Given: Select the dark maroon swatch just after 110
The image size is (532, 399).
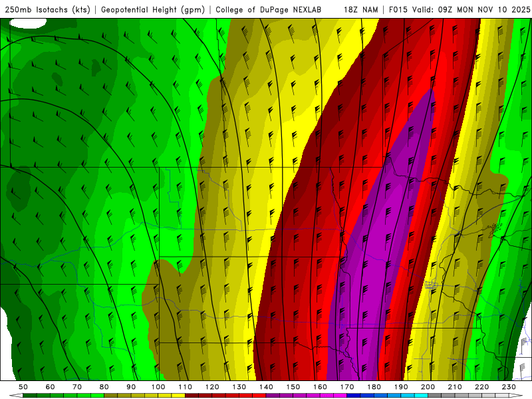Looking at the screenshot, I should (192, 396).
